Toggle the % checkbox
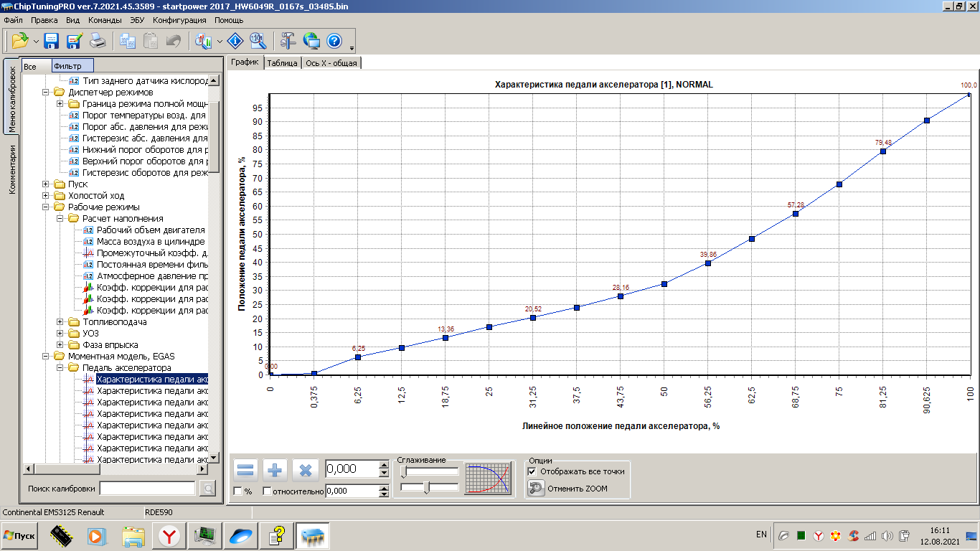Screen dimensions: 980x551 point(238,491)
